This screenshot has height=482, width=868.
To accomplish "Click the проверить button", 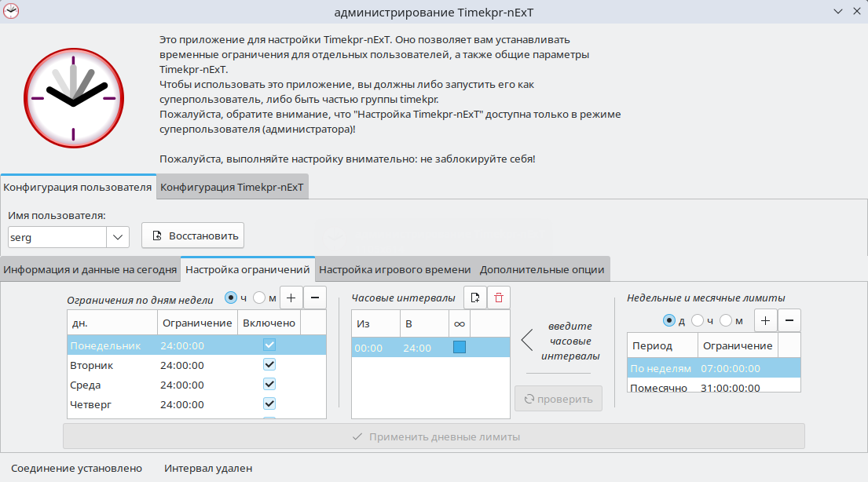I will tap(558, 399).
